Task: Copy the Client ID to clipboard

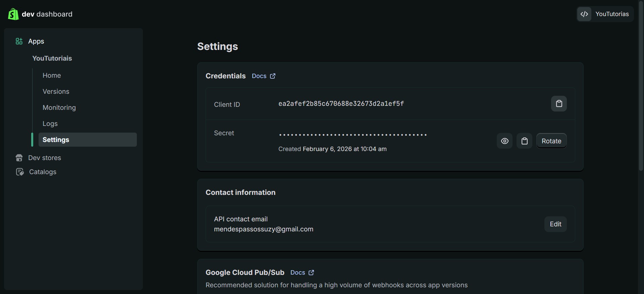Action: tap(559, 104)
